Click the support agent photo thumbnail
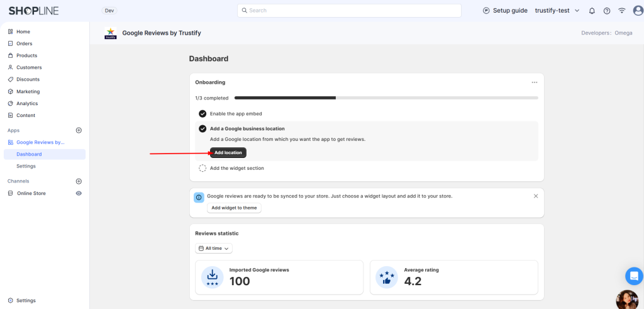 coord(628,300)
